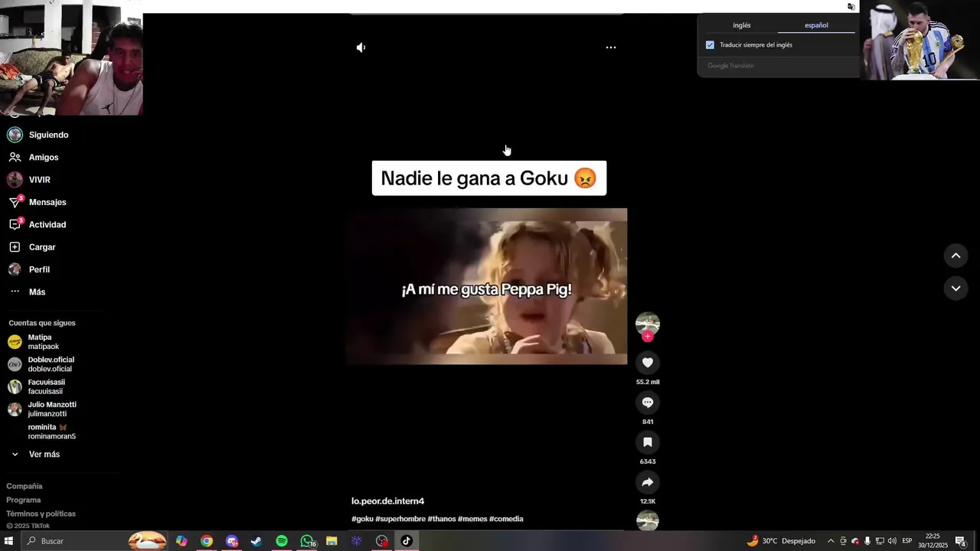Open followed account Julio Manzotti
This screenshot has height=551, width=980.
click(43, 409)
